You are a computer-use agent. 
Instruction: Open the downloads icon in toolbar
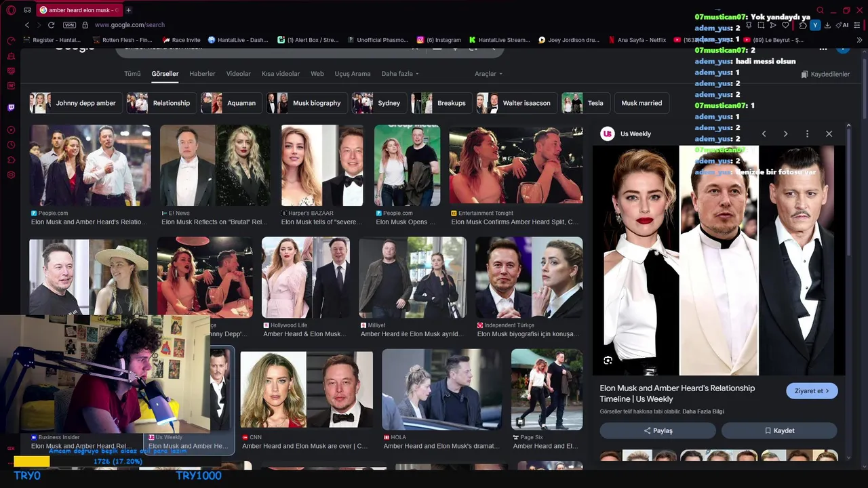[827, 25]
